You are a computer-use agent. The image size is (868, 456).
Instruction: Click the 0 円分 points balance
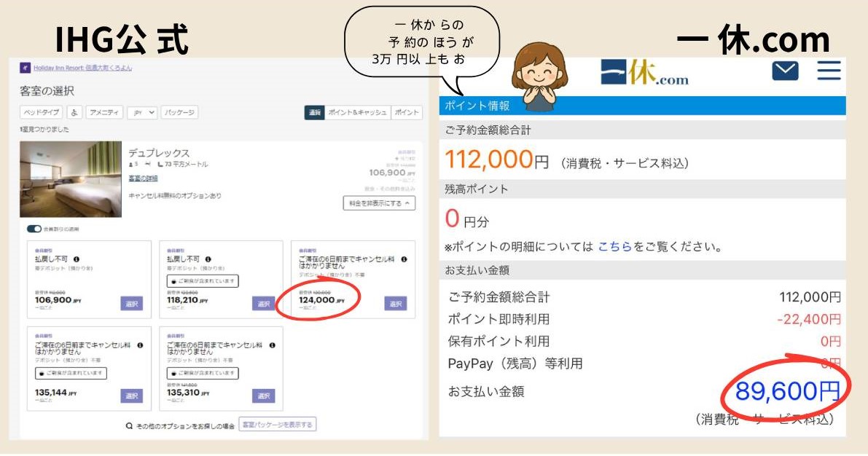pos(467,219)
